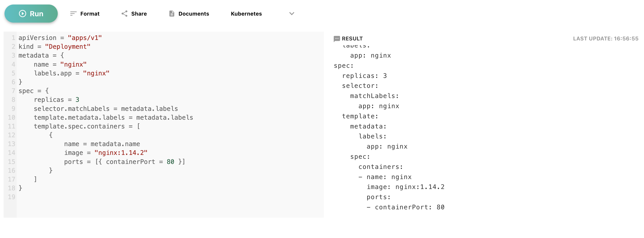Click line number 7 in gutter
The height and width of the screenshot is (238, 644).
click(13, 91)
